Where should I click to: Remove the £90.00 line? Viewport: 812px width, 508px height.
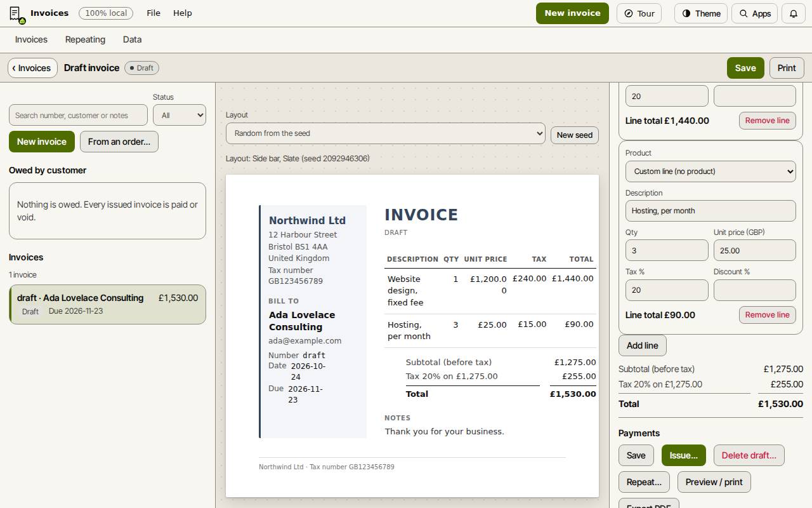coord(768,315)
